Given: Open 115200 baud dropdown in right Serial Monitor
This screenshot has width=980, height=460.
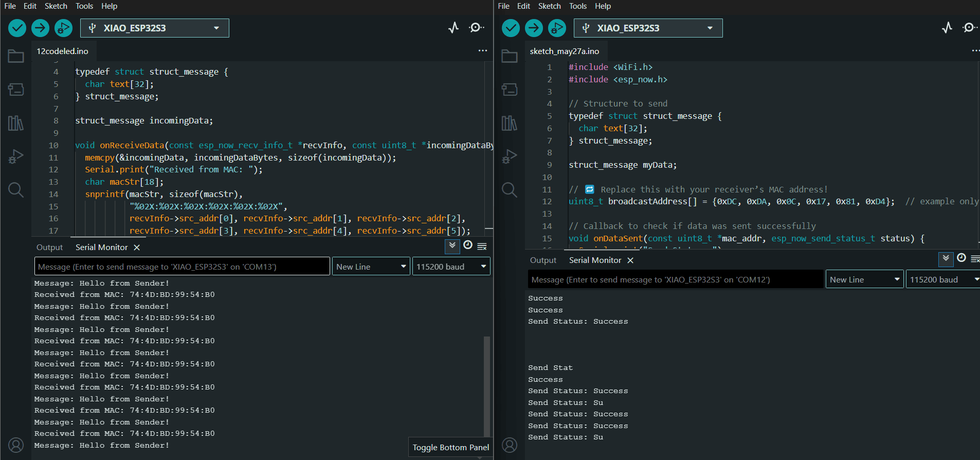Looking at the screenshot, I should pos(943,279).
